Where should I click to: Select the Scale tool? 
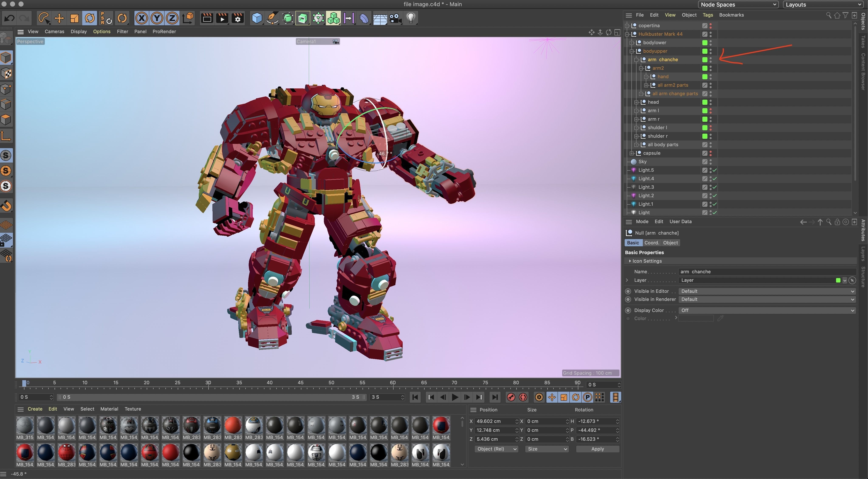click(75, 18)
